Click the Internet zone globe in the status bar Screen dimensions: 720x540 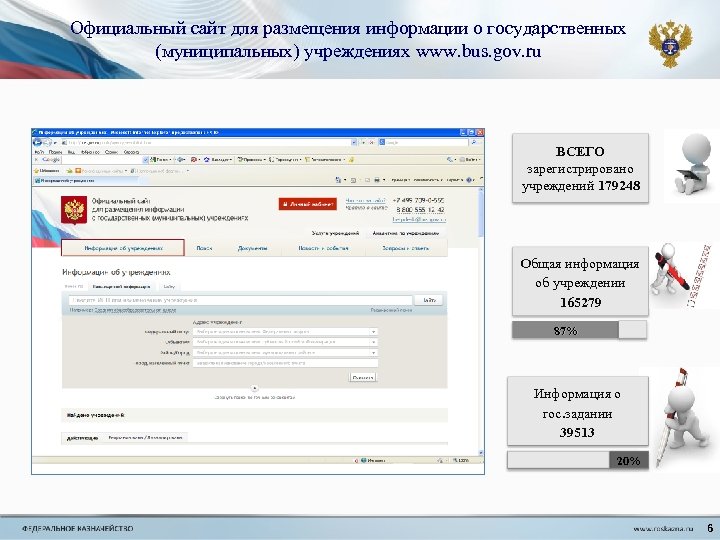[364, 460]
